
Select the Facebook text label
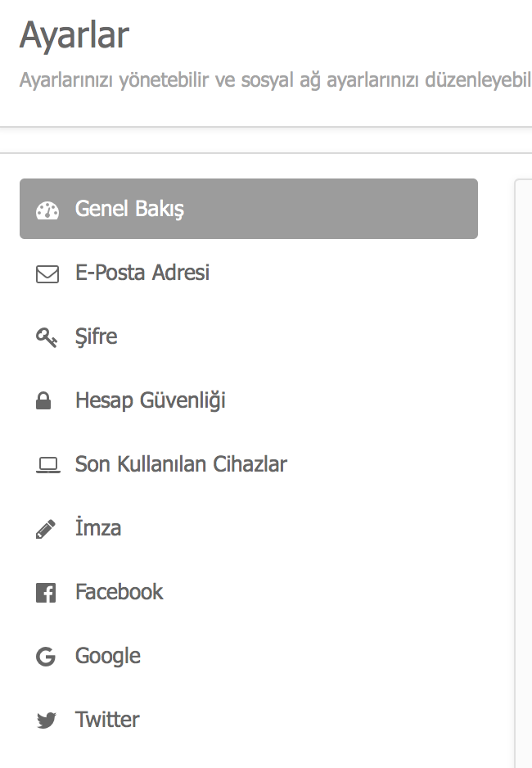(x=119, y=592)
